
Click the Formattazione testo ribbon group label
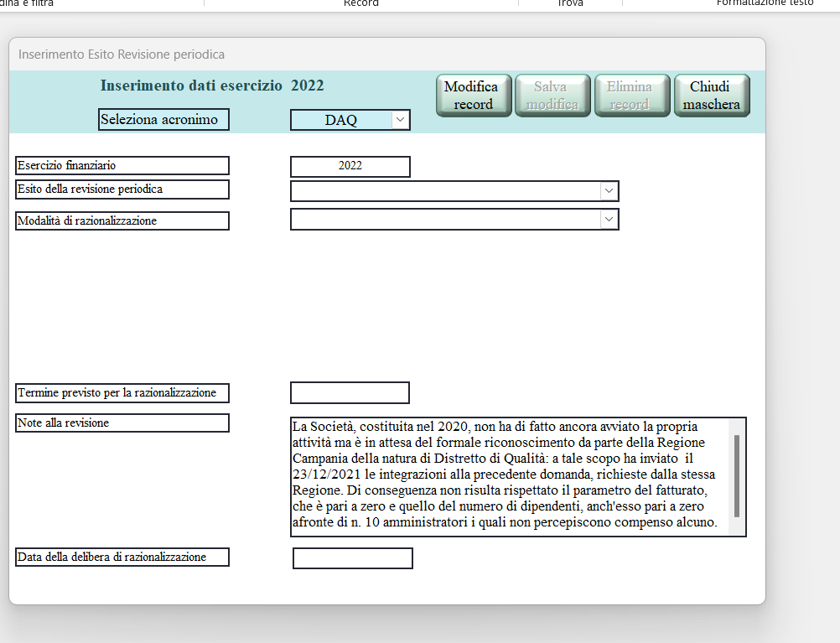(x=765, y=3)
